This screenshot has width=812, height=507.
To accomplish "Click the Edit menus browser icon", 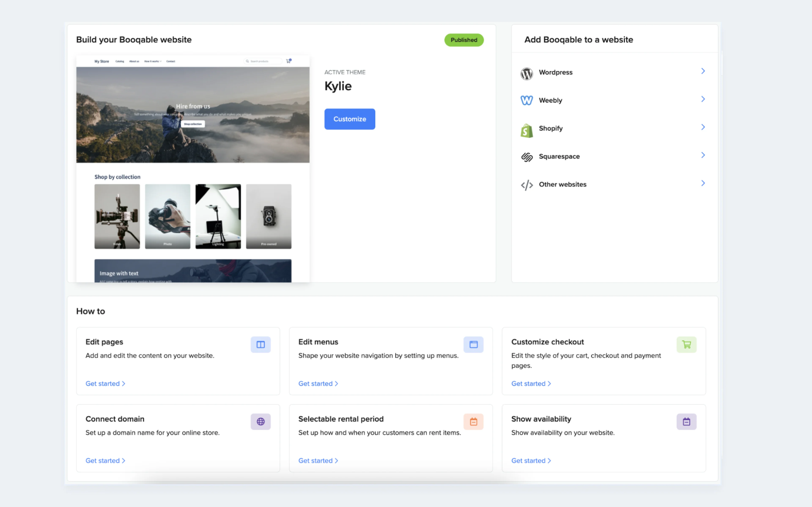I will [473, 345].
